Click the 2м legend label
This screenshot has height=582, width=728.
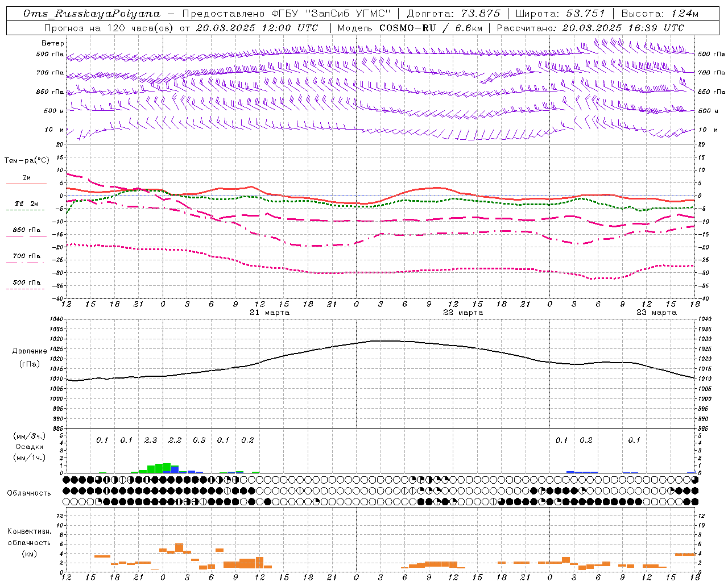[x=27, y=177]
